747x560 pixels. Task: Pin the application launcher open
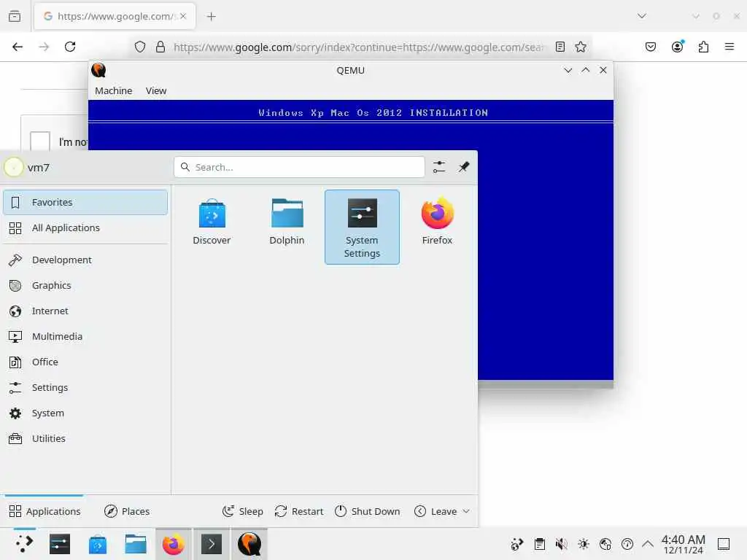(463, 167)
